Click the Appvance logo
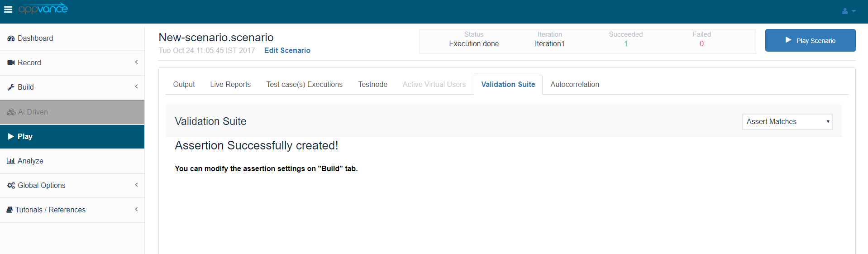Image resolution: width=868 pixels, height=254 pixels. 43,9
